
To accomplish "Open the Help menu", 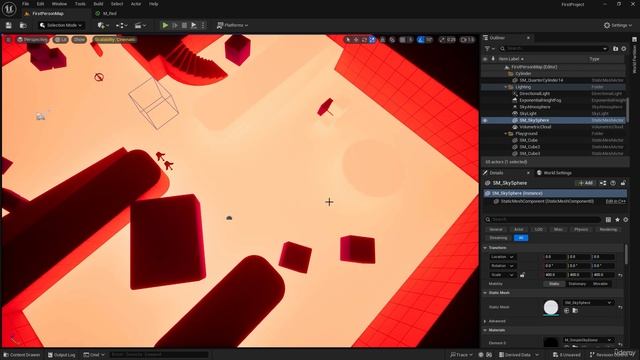I will pyautogui.click(x=153, y=4).
